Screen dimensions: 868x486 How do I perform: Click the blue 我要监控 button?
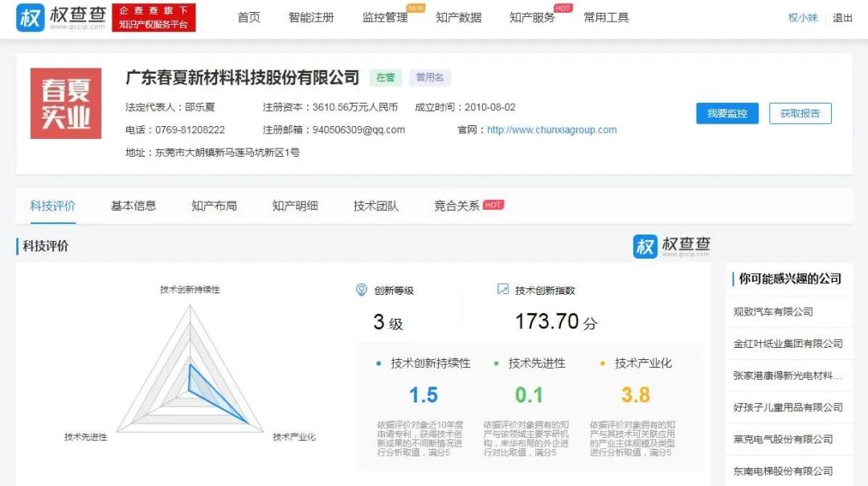726,113
